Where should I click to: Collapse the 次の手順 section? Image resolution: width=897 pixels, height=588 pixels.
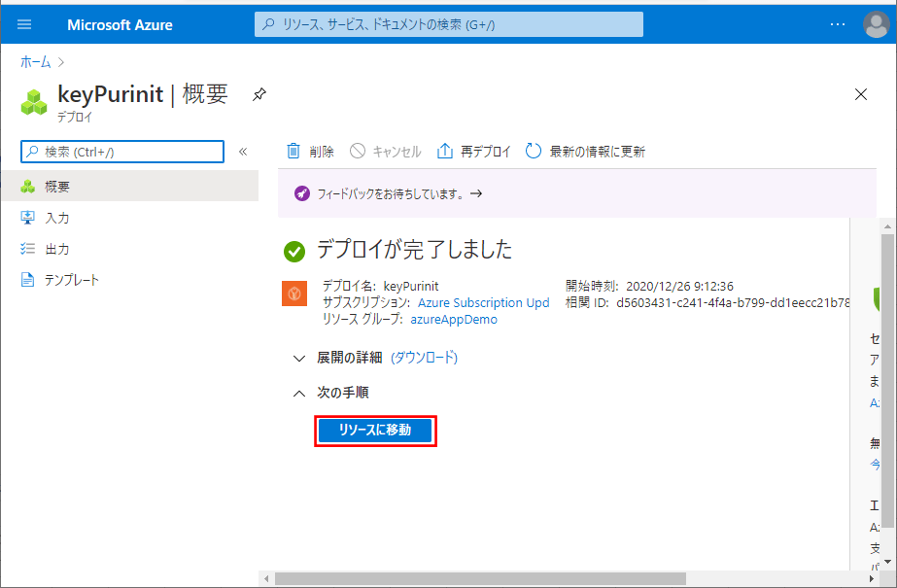click(298, 393)
